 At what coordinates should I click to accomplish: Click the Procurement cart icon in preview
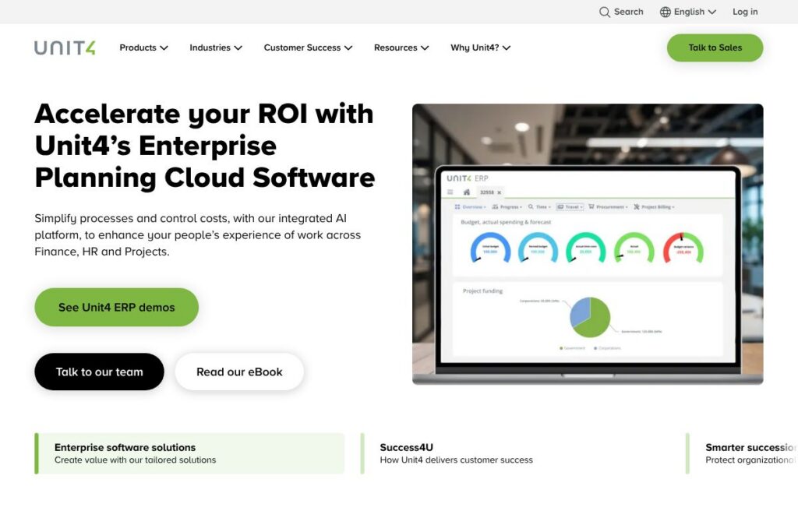pyautogui.click(x=591, y=207)
